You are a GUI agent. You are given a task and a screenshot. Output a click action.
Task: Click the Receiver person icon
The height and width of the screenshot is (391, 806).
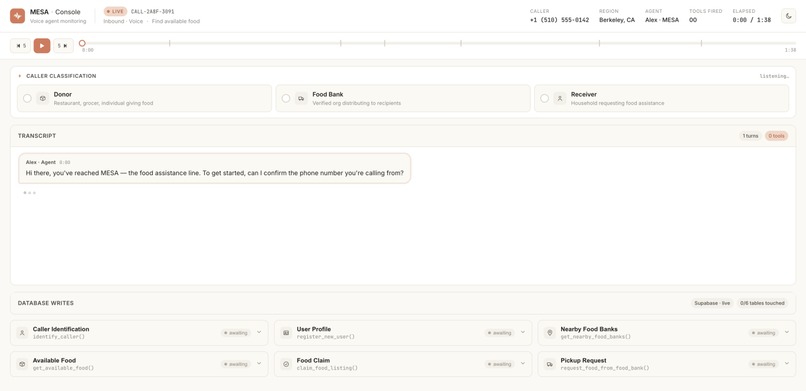[x=560, y=98]
